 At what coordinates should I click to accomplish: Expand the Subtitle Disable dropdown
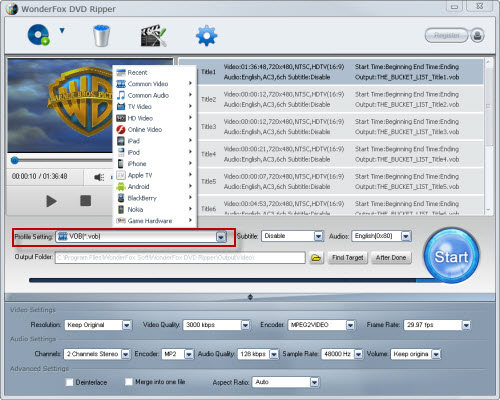319,236
